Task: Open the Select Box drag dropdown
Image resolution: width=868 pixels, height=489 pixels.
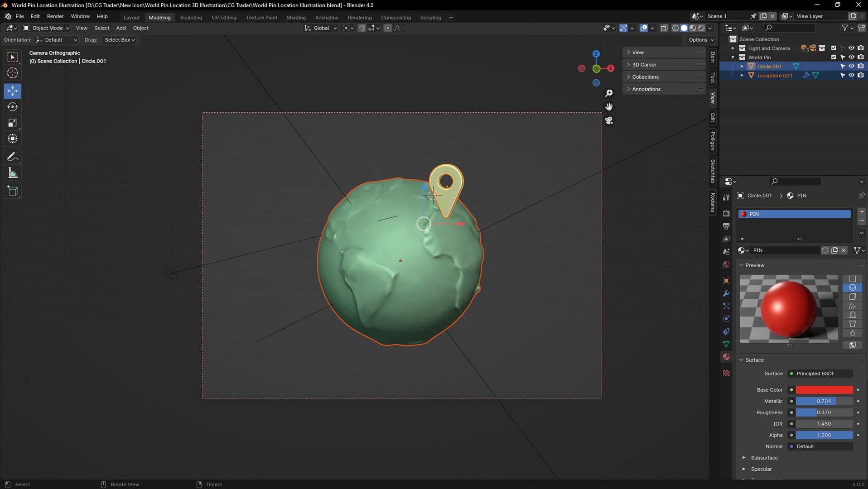Action: pos(120,40)
